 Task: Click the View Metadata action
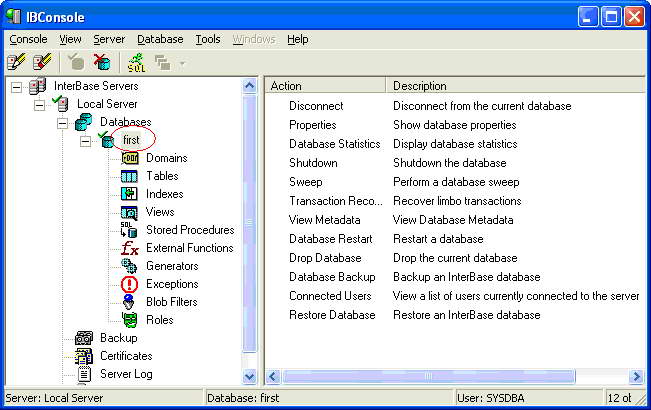tap(325, 220)
